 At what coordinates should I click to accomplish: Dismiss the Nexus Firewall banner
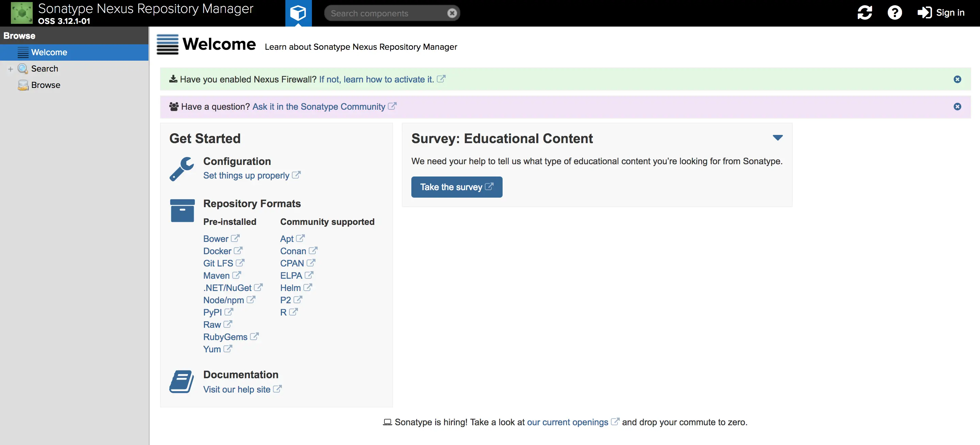tap(957, 79)
